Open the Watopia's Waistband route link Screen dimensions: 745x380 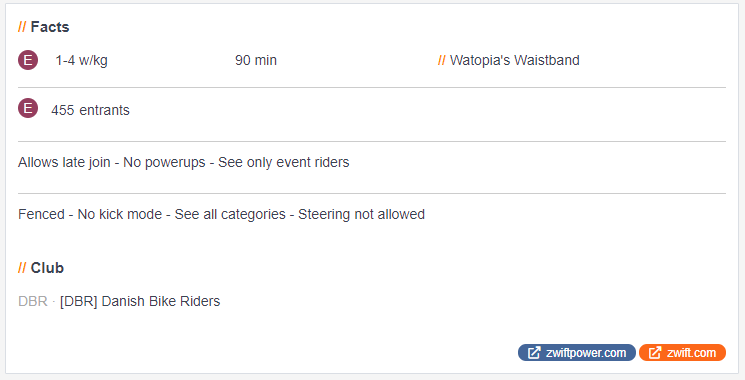point(515,60)
